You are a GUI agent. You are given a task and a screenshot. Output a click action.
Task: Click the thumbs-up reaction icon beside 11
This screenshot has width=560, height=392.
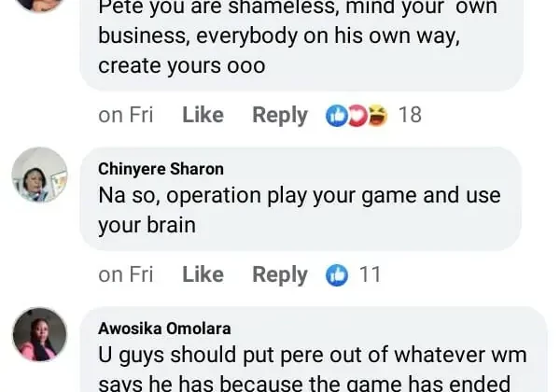336,275
